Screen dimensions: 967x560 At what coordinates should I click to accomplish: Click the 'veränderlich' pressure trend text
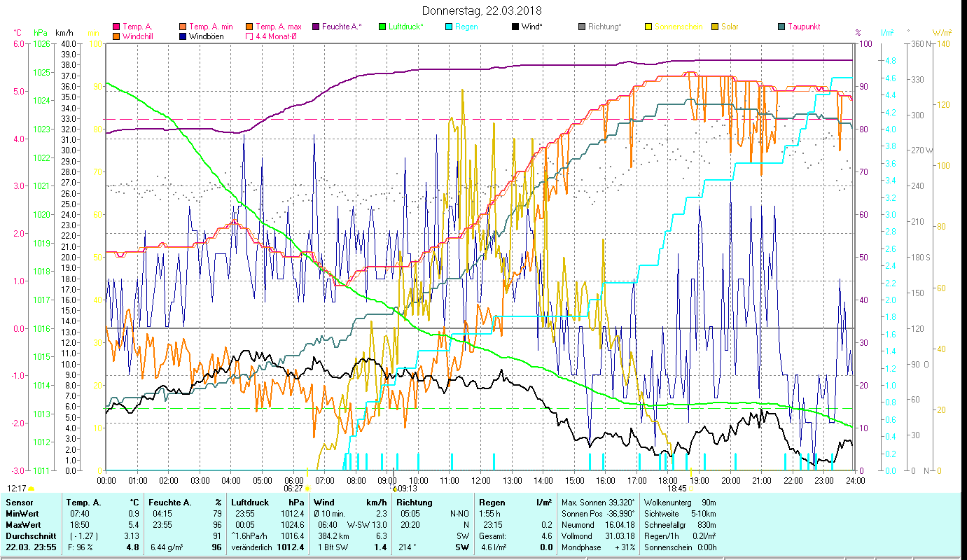point(253,547)
